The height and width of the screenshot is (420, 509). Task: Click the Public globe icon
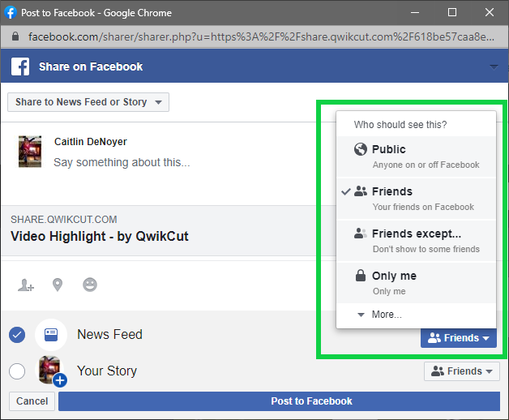tap(361, 149)
